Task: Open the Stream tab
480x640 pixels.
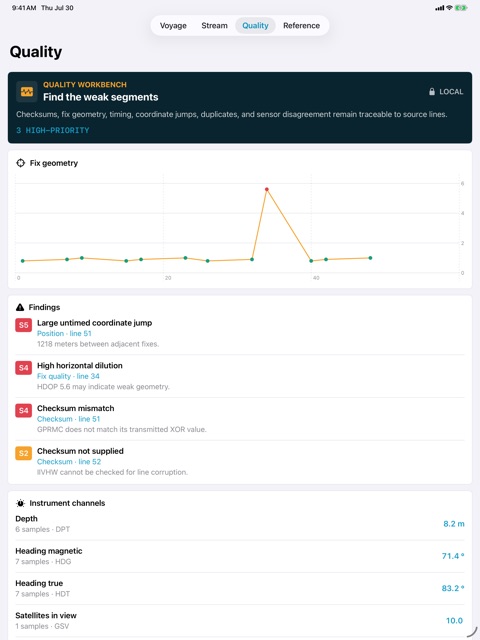Action: [214, 25]
